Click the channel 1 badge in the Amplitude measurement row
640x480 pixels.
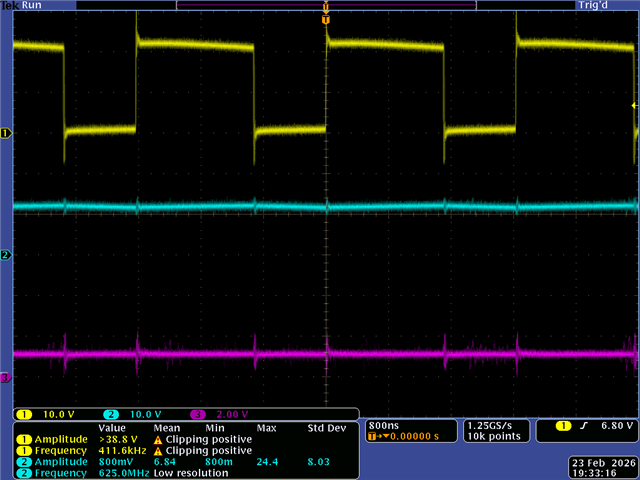click(24, 440)
